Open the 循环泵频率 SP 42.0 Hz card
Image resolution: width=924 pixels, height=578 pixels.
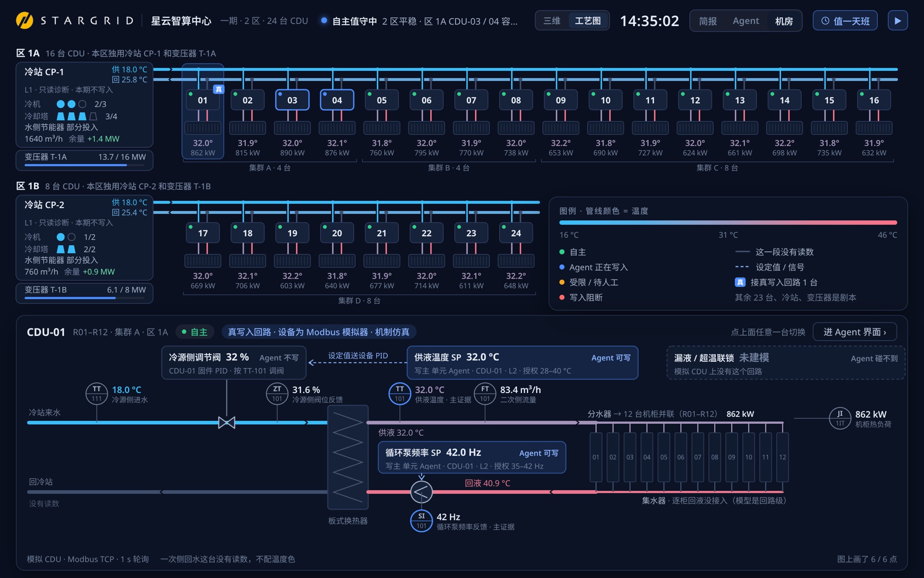coord(472,458)
